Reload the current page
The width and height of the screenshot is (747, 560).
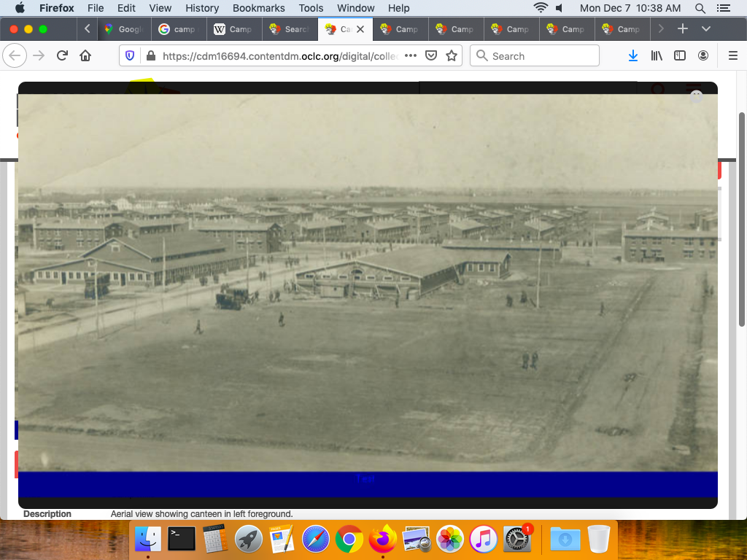point(62,56)
